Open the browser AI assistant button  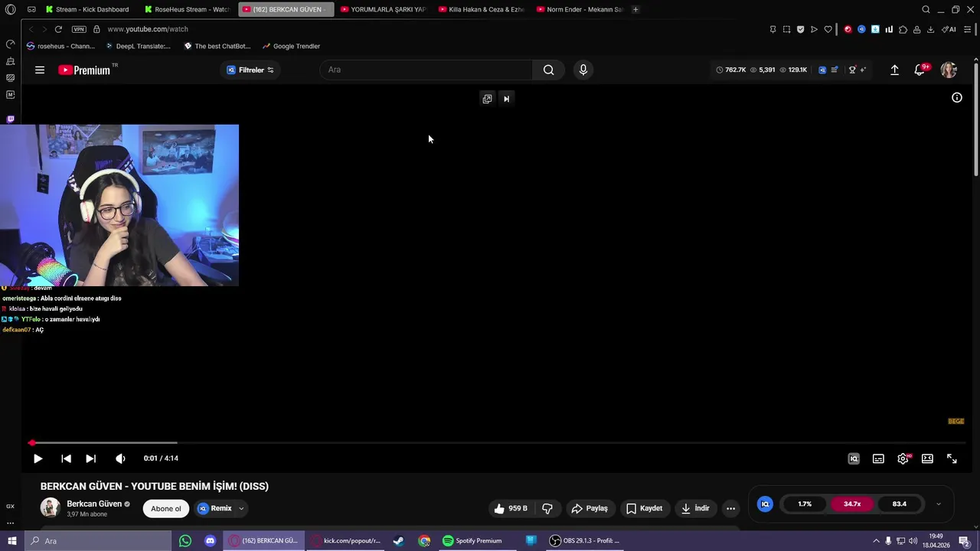click(949, 29)
